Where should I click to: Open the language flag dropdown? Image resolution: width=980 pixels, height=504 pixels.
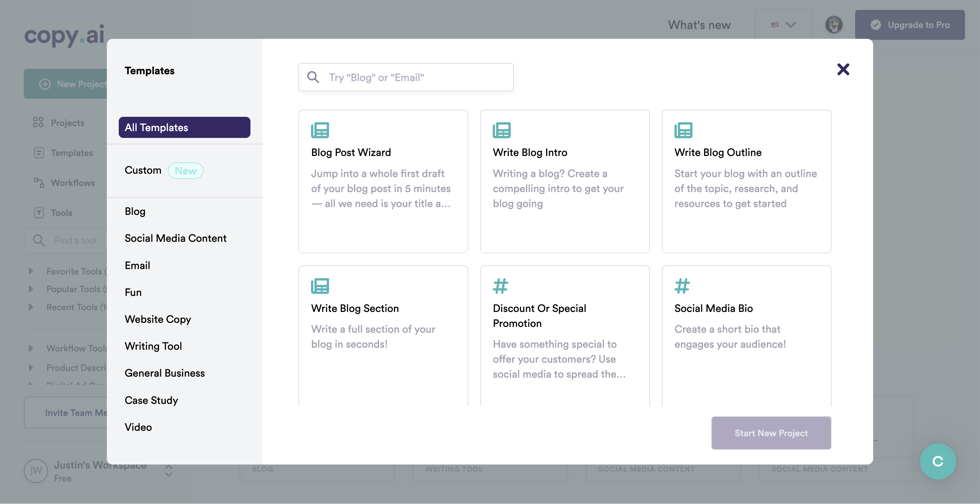tap(782, 25)
